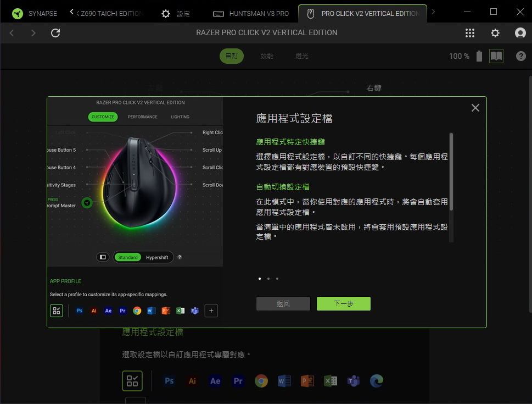Viewport: 532px width, 404px height.
Task: Show previous device tabs with left chevron
Action: (x=71, y=12)
